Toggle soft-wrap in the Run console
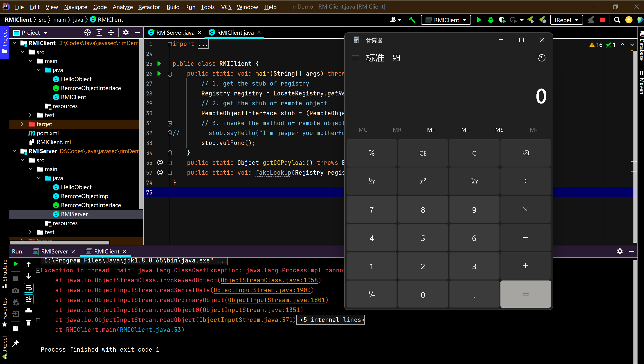 [x=29, y=288]
